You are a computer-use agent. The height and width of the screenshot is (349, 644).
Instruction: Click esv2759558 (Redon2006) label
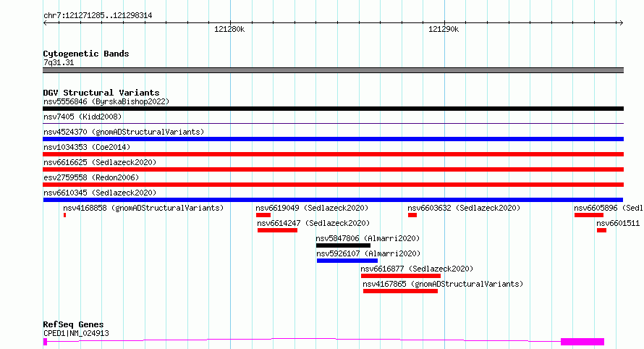pos(91,177)
